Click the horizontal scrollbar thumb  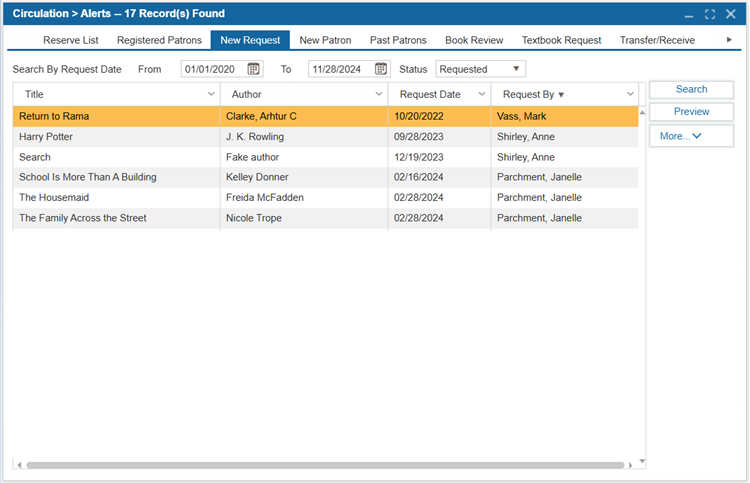325,465
